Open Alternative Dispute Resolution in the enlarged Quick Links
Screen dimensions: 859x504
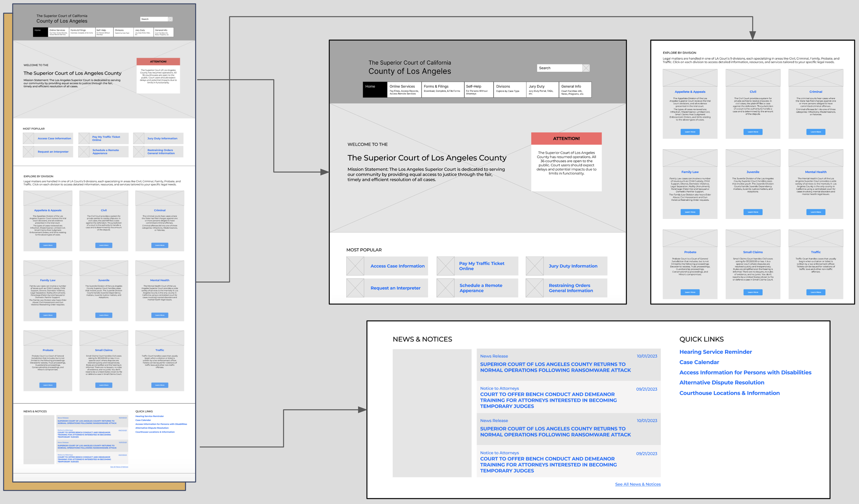pyautogui.click(x=722, y=382)
